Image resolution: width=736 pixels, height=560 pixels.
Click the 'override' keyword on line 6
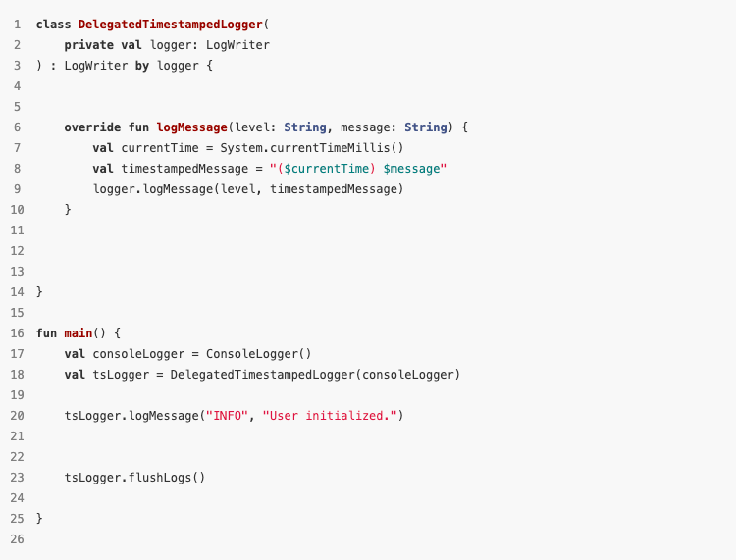coord(92,127)
